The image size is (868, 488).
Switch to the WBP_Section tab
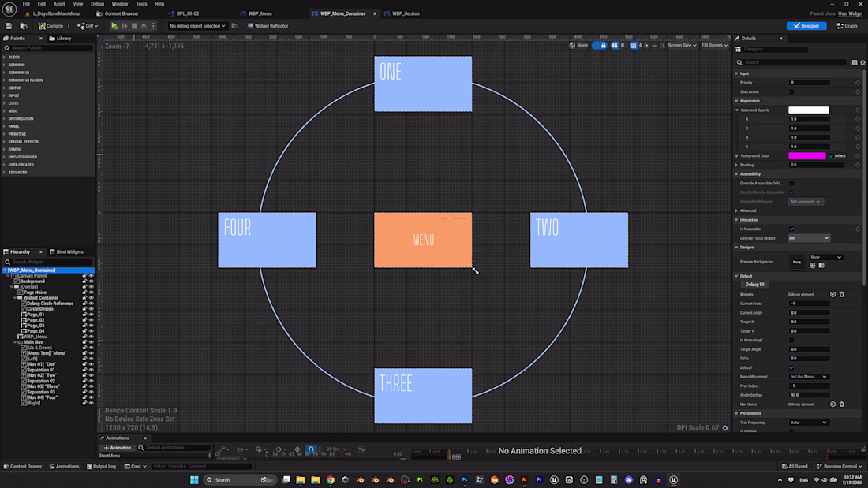click(x=406, y=13)
